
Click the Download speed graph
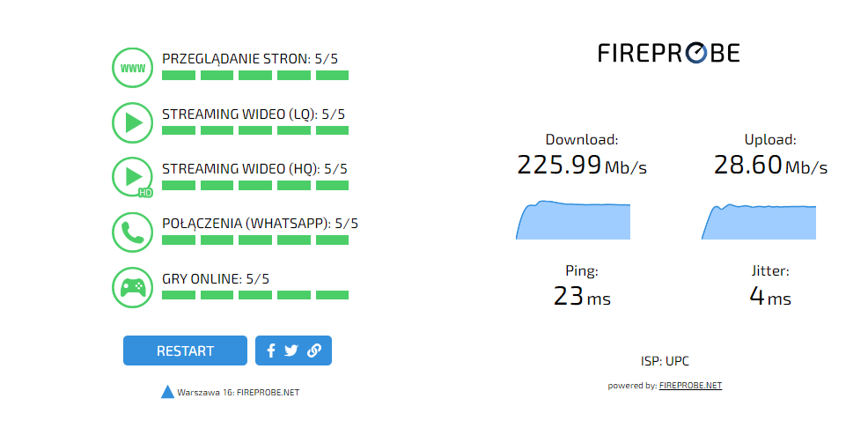[x=573, y=220]
